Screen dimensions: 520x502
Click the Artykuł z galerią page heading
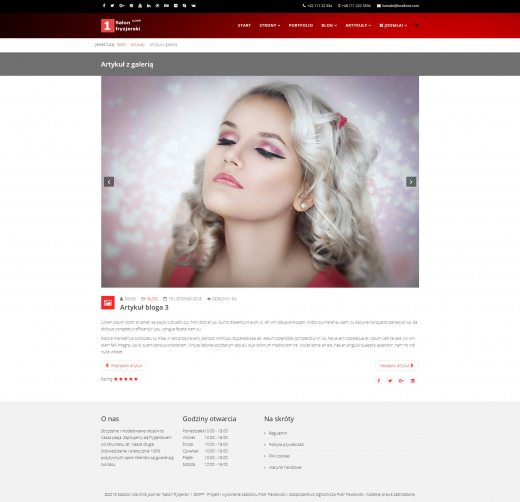(127, 64)
